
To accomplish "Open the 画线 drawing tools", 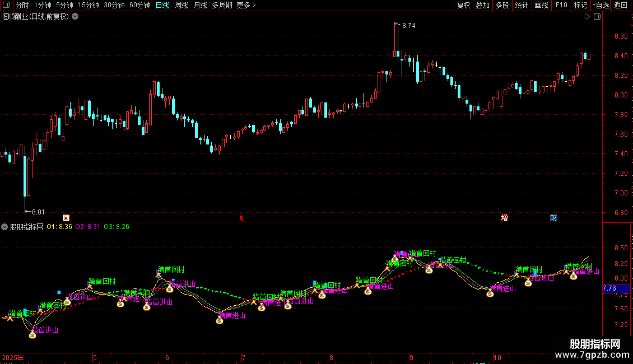I will coord(541,5).
